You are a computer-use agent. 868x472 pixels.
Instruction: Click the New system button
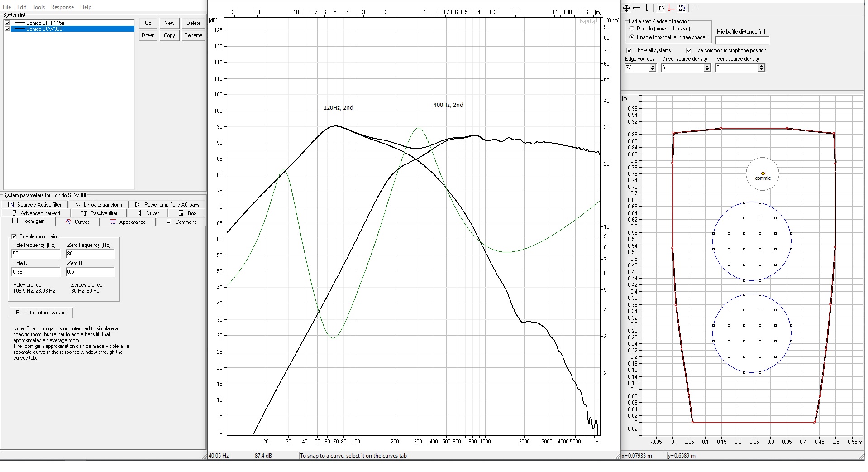[169, 23]
